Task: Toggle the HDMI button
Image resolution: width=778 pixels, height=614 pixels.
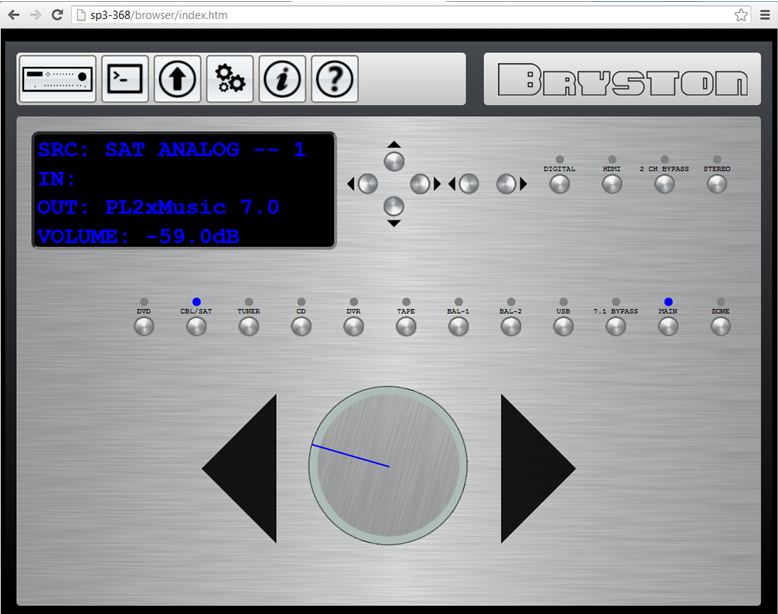Action: [x=612, y=184]
